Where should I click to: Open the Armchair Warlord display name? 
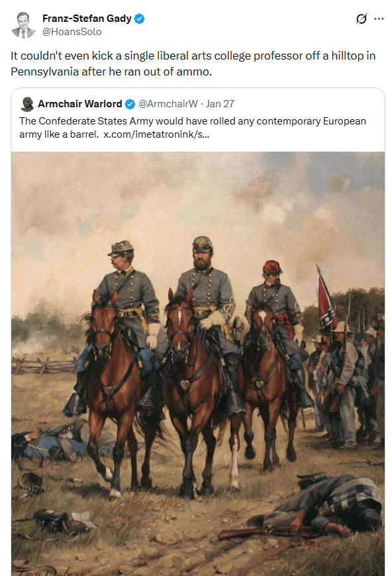click(x=79, y=104)
